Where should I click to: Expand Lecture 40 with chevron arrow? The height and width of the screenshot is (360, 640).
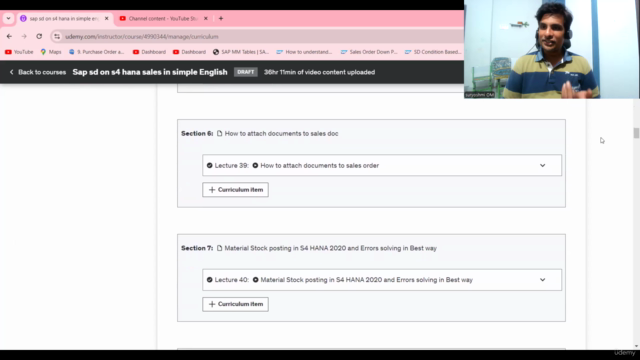coord(542,280)
